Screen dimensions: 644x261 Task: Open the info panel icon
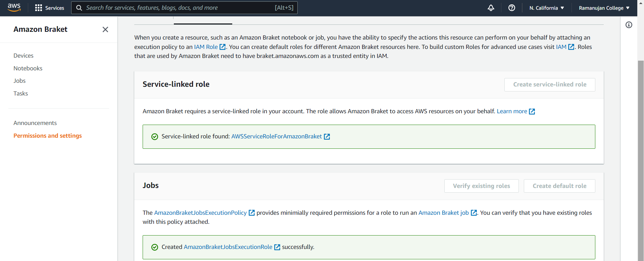pyautogui.click(x=629, y=25)
